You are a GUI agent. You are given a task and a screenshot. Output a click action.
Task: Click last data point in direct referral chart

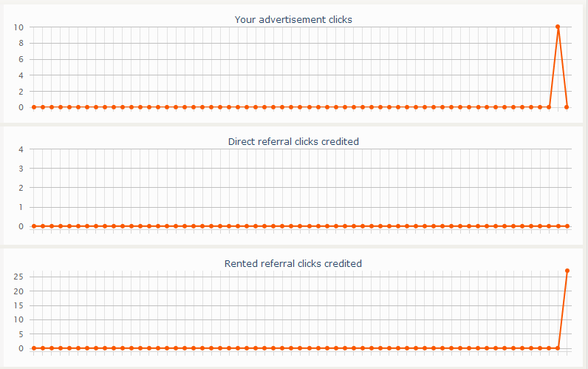(x=567, y=226)
